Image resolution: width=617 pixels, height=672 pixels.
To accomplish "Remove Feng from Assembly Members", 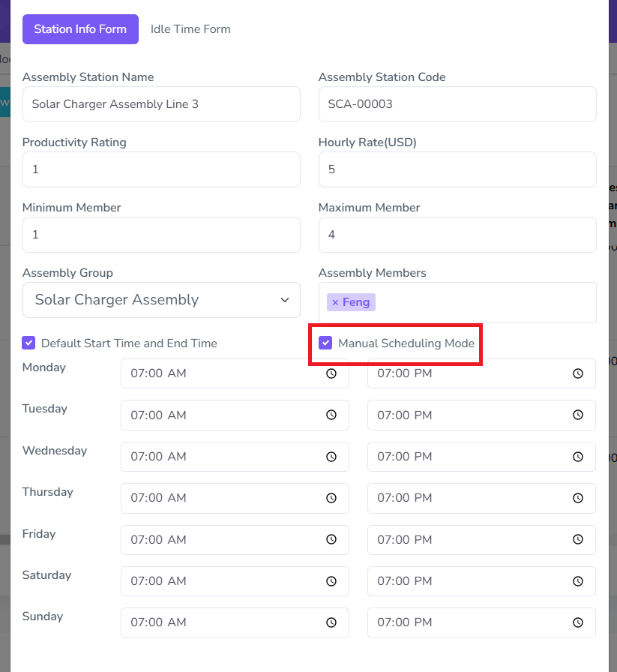I will coord(335,302).
